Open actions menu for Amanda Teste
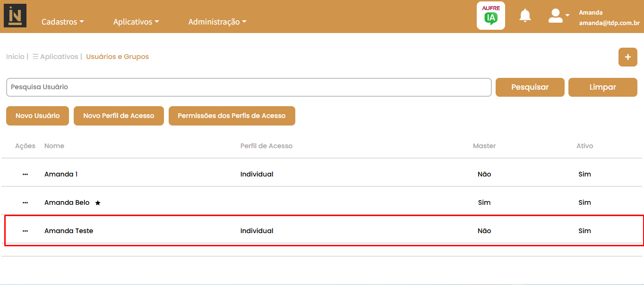Screen dimensions: 644x285 (x=25, y=231)
